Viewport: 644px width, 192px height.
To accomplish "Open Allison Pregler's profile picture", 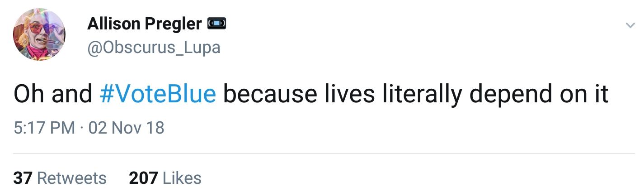I will point(39,35).
